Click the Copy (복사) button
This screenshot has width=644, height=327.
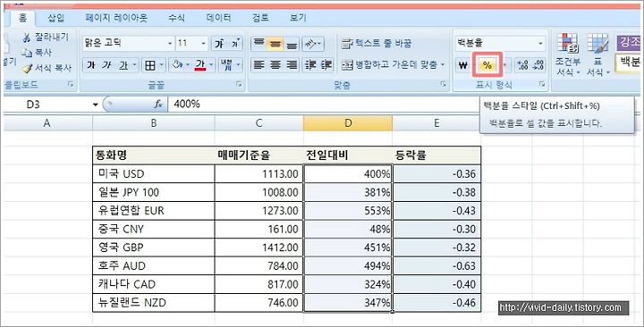click(x=37, y=53)
